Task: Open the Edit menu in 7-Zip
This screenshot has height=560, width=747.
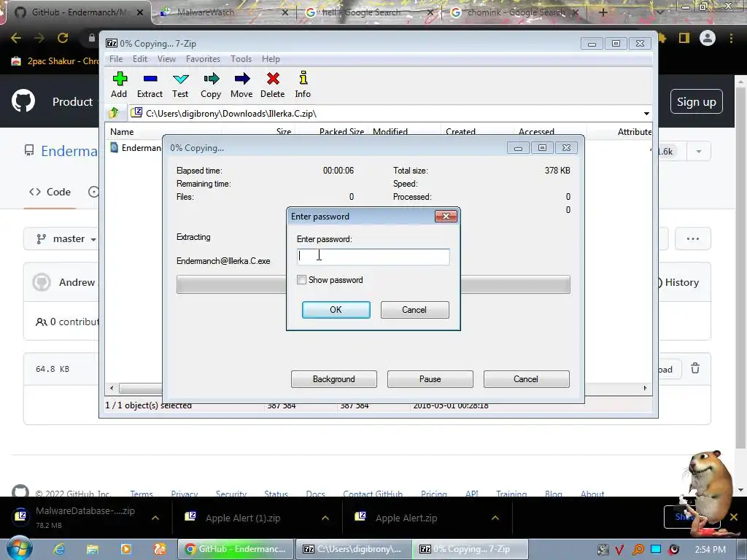Action: pyautogui.click(x=140, y=58)
